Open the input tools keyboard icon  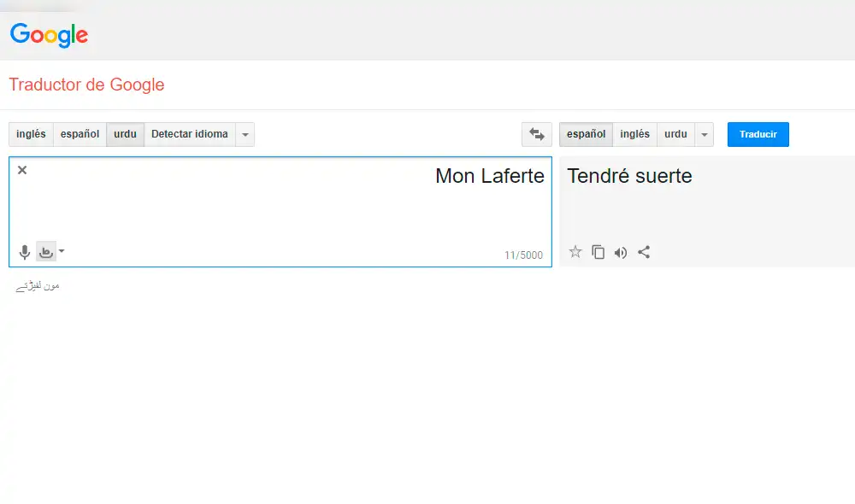click(48, 251)
